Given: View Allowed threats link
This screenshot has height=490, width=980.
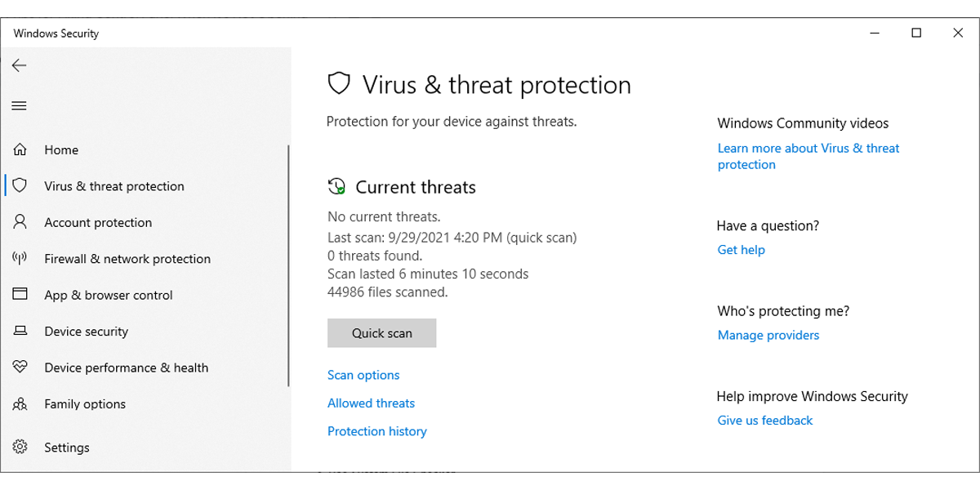Looking at the screenshot, I should coord(371,403).
